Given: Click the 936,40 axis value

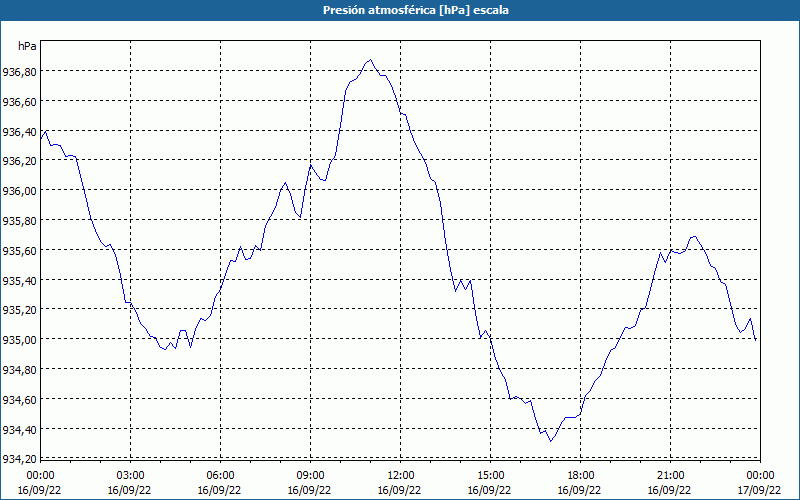Looking at the screenshot, I should 19,132.
